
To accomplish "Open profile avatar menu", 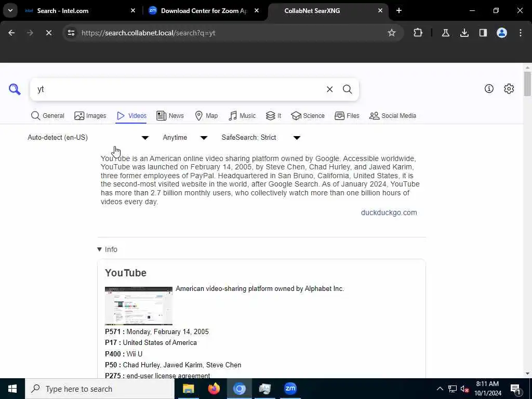I will [501, 33].
